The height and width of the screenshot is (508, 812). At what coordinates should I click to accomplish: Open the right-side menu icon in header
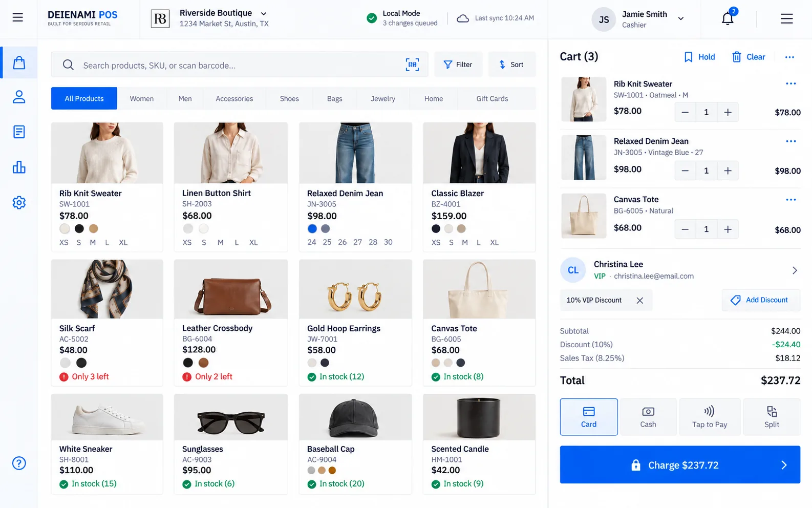786,19
